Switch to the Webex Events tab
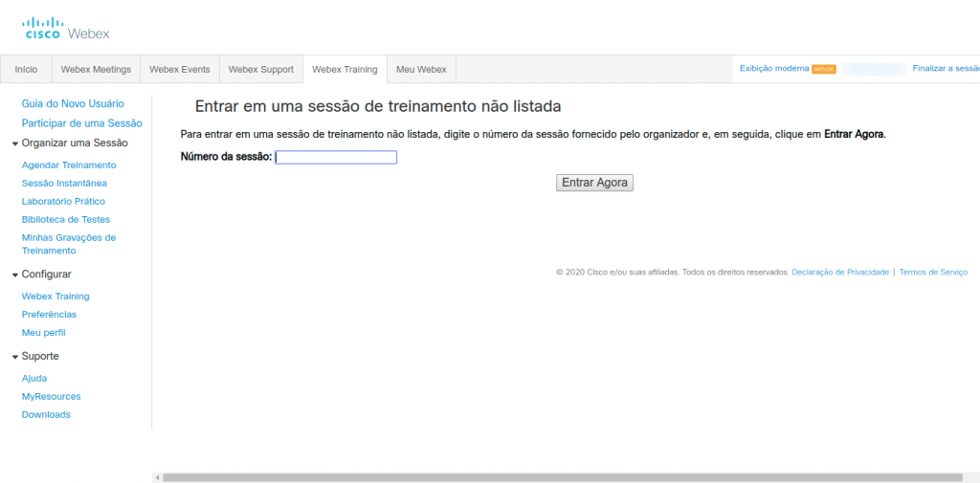 click(179, 70)
